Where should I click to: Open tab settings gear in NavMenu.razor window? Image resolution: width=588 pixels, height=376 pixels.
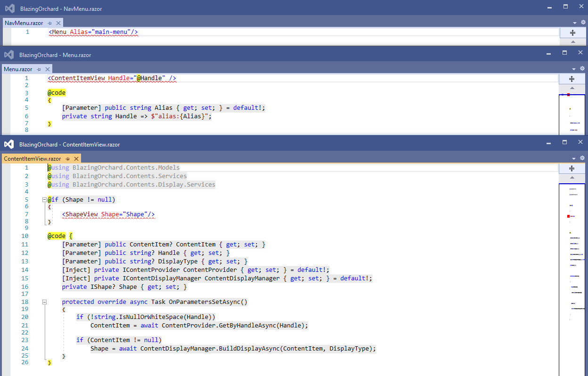click(582, 22)
